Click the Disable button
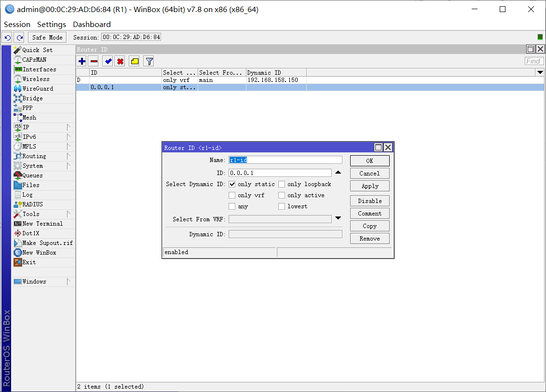 point(369,201)
